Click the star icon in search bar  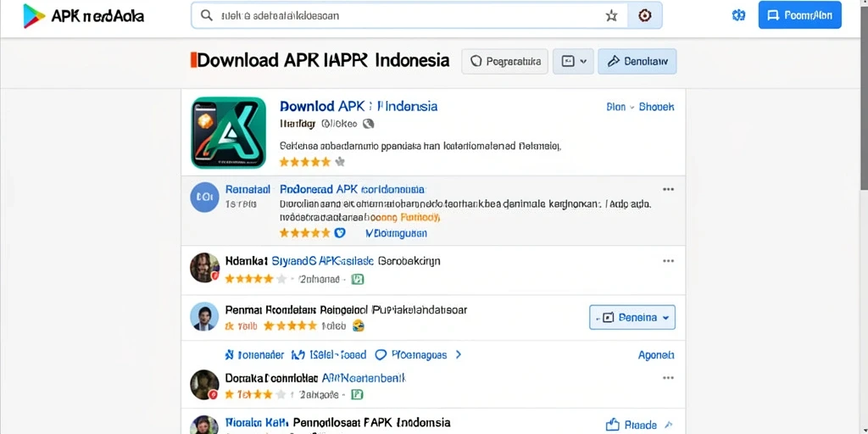(x=611, y=15)
